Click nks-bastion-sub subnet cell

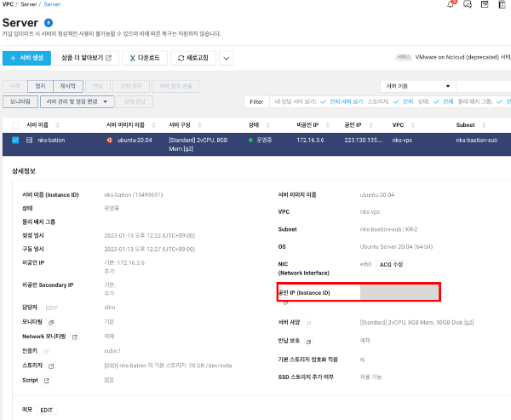tap(477, 141)
